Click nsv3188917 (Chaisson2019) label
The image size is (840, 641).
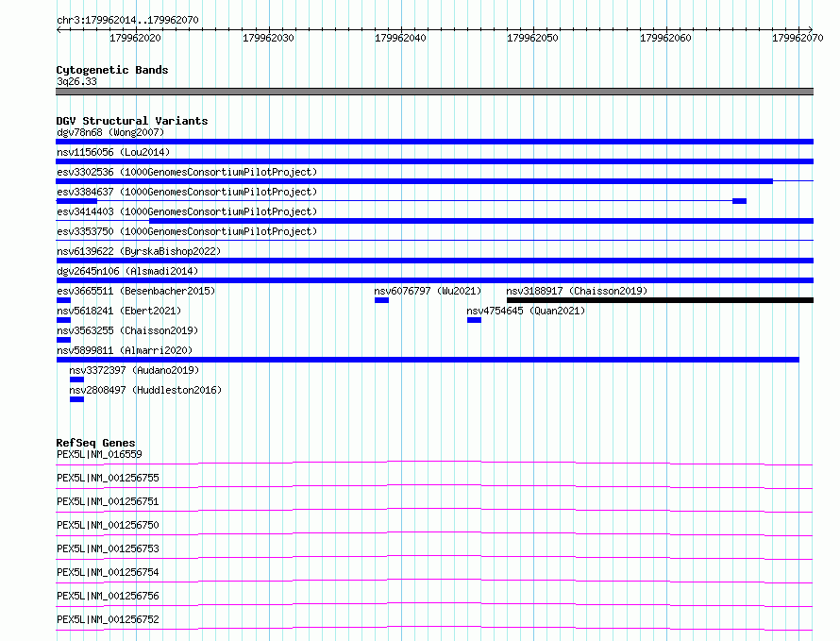click(x=577, y=291)
